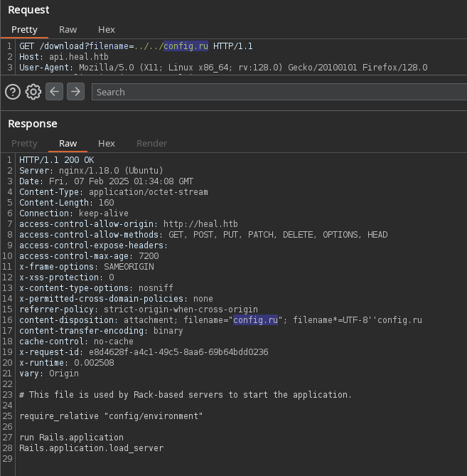Select the Response Pretty tab
Image resolution: width=467 pixels, height=476 pixels.
point(24,144)
